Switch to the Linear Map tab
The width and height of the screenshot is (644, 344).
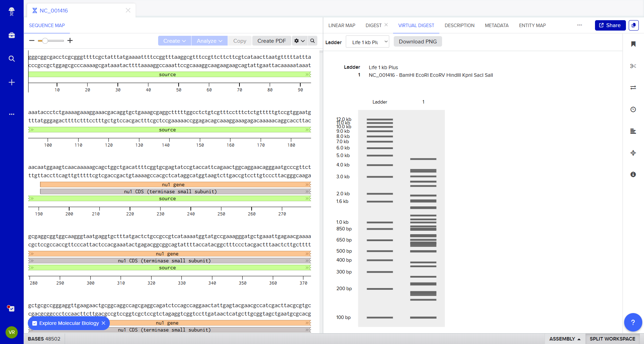pyautogui.click(x=342, y=25)
